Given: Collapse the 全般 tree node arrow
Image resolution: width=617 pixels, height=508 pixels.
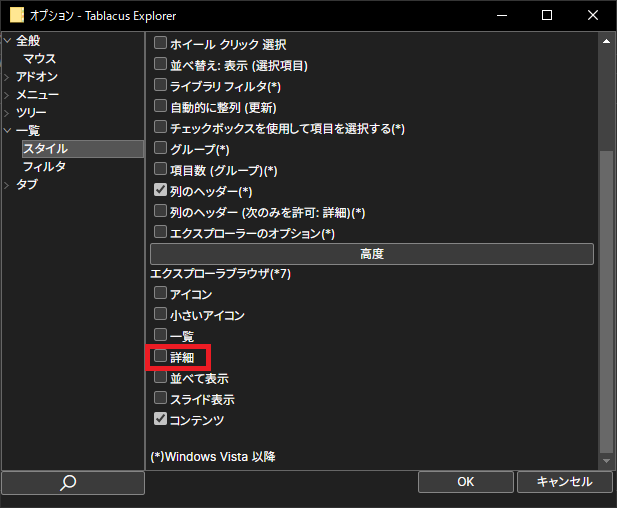Looking at the screenshot, I should click(7, 40).
